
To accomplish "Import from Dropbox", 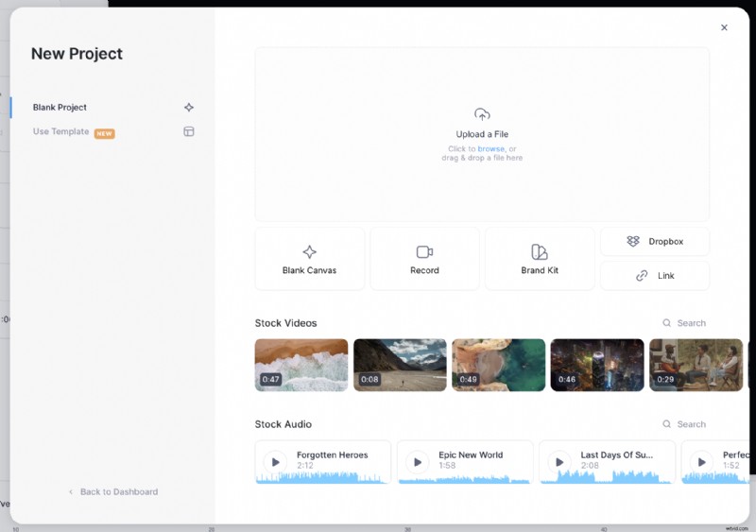I will point(655,242).
